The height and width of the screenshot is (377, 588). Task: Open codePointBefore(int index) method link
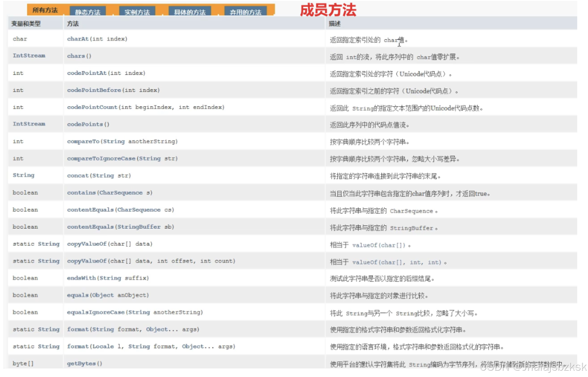click(113, 90)
